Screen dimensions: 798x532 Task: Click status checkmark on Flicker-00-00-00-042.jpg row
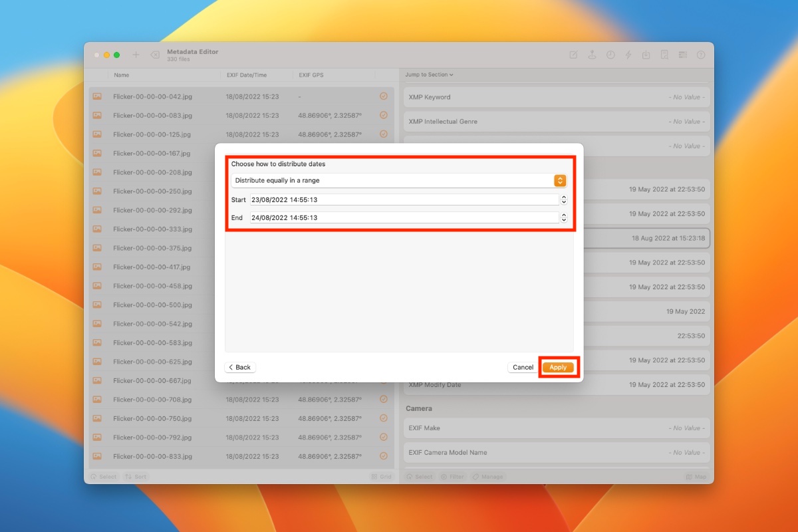click(x=384, y=96)
